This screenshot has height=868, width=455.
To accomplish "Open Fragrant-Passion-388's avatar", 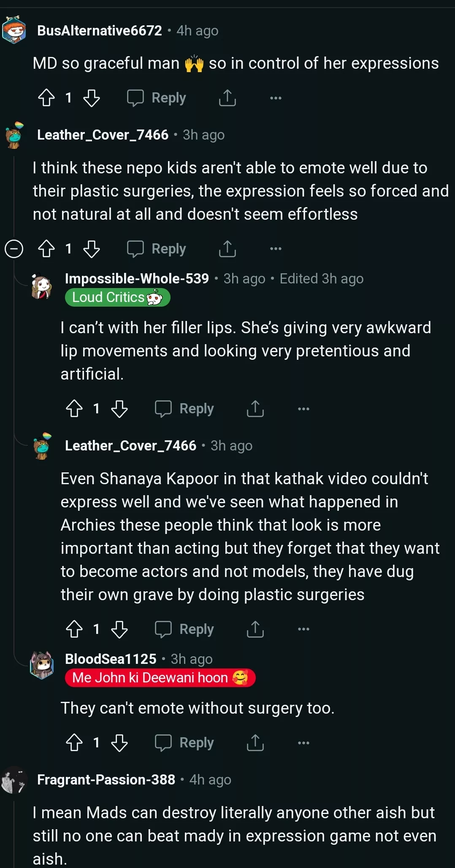I will click(14, 780).
